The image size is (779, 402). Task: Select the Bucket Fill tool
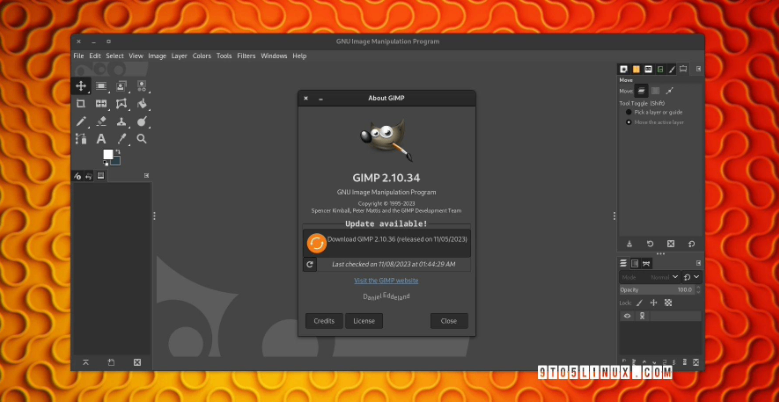point(142,104)
